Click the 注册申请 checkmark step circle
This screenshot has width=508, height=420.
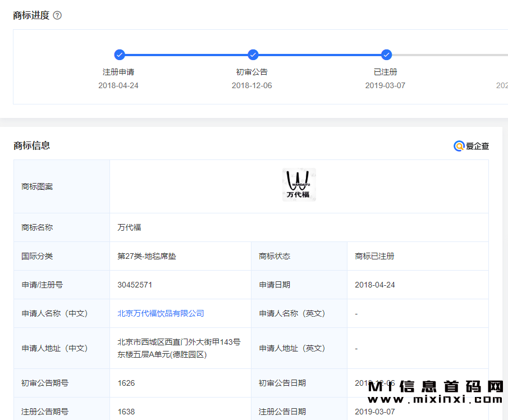click(x=119, y=54)
